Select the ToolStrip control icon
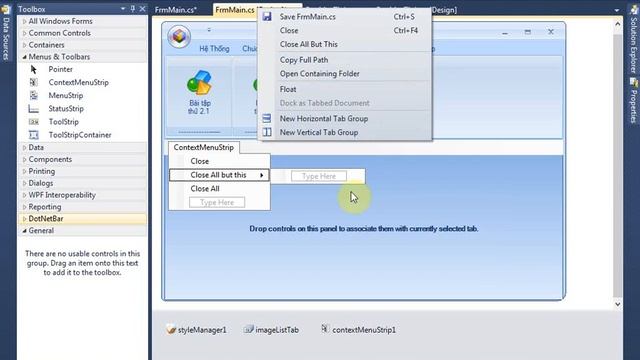Image resolution: width=640 pixels, height=360 pixels. tap(33, 122)
